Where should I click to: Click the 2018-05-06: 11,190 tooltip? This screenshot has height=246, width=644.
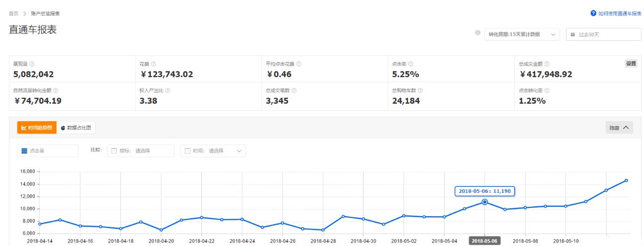pos(484,191)
